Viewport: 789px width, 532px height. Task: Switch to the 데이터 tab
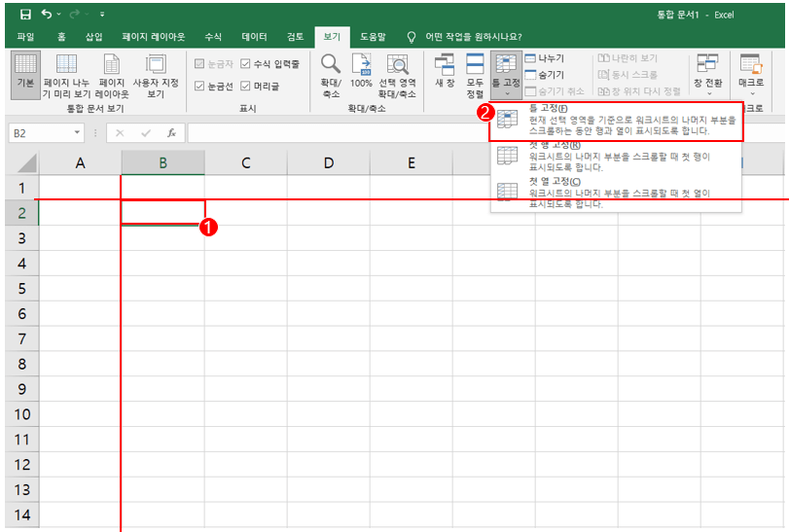254,37
